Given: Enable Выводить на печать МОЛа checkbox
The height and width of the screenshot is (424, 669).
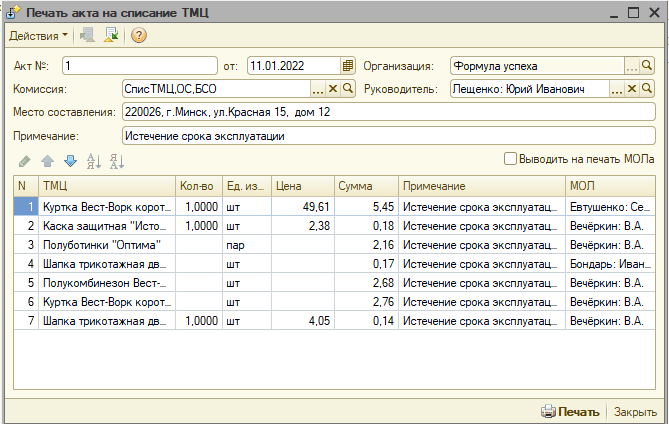Looking at the screenshot, I should [511, 158].
